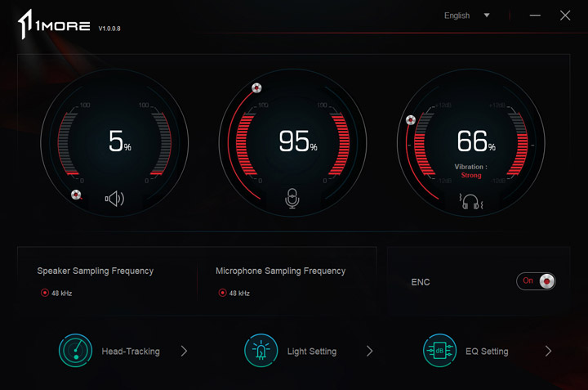This screenshot has width=588, height=390.
Task: Click the speaker volume icon
Action: click(x=114, y=199)
